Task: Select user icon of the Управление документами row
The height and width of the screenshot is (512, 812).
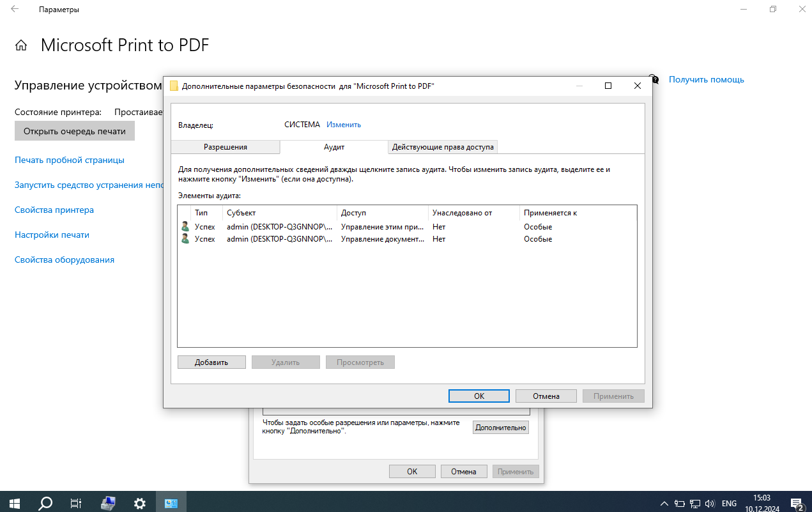Action: coord(185,239)
